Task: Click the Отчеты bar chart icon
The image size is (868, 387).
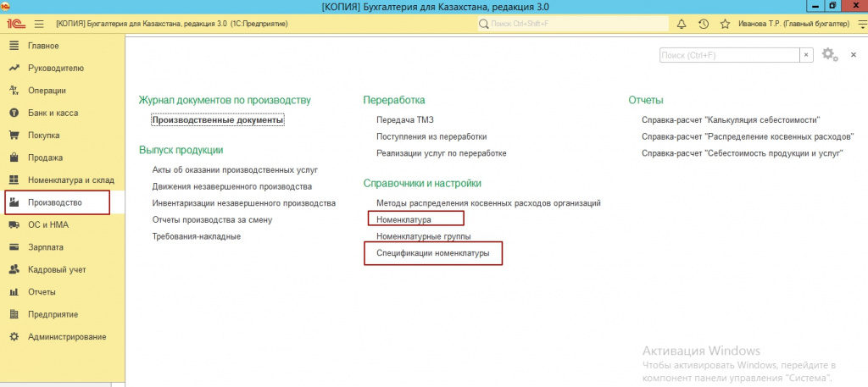Action: [x=15, y=292]
